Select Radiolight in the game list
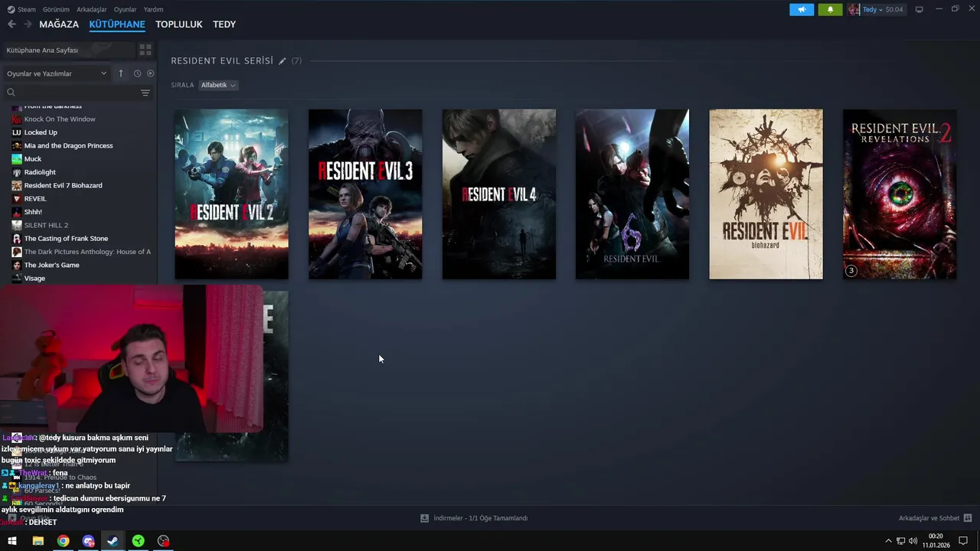Image resolution: width=980 pixels, height=551 pixels. tap(40, 172)
